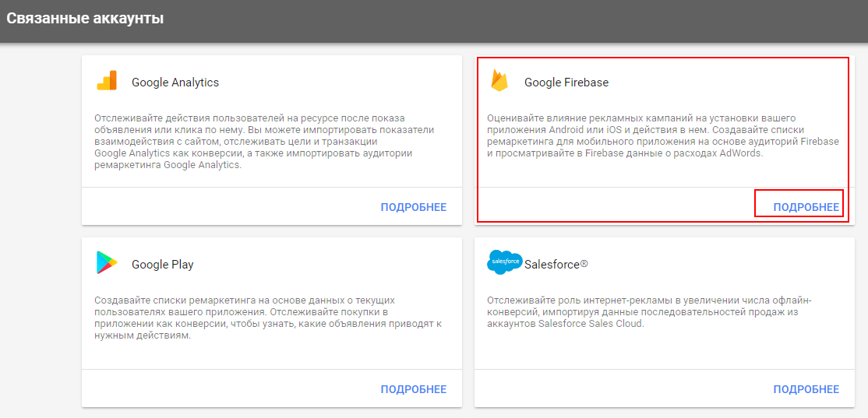The image size is (868, 418).
Task: Open ПОДРОБНЕЕ in the Google Analytics card
Action: pos(414,207)
